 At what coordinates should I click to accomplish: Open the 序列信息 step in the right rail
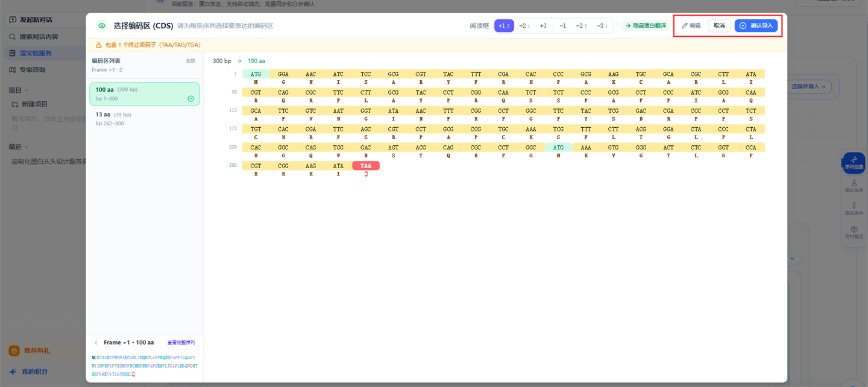pos(854,162)
